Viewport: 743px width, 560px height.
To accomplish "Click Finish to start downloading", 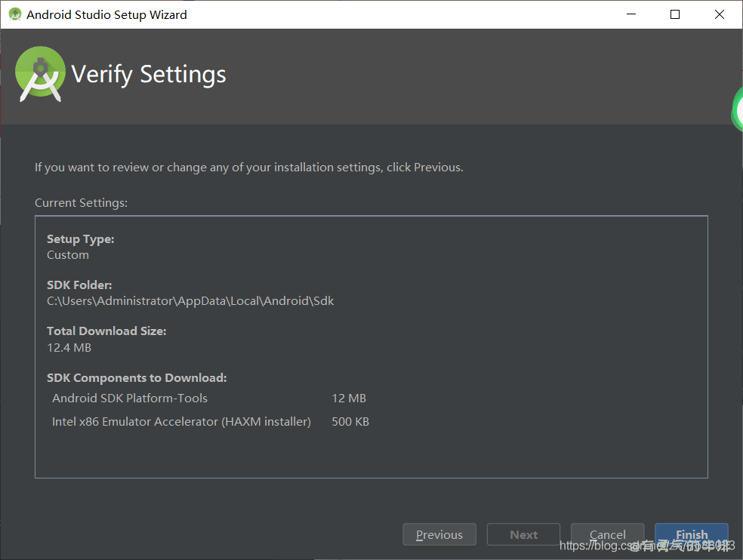I will click(x=692, y=534).
